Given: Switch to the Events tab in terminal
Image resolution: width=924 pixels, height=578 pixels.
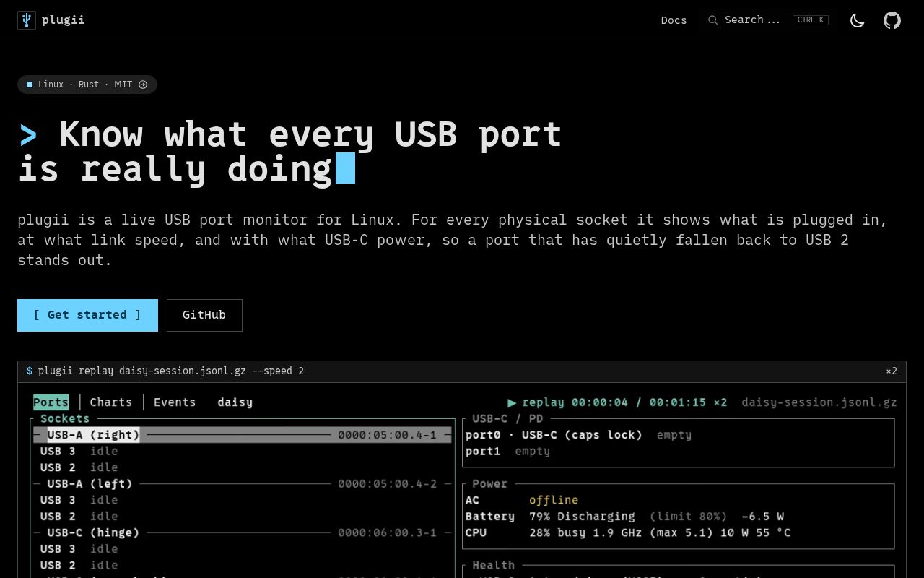Looking at the screenshot, I should click(x=175, y=402).
